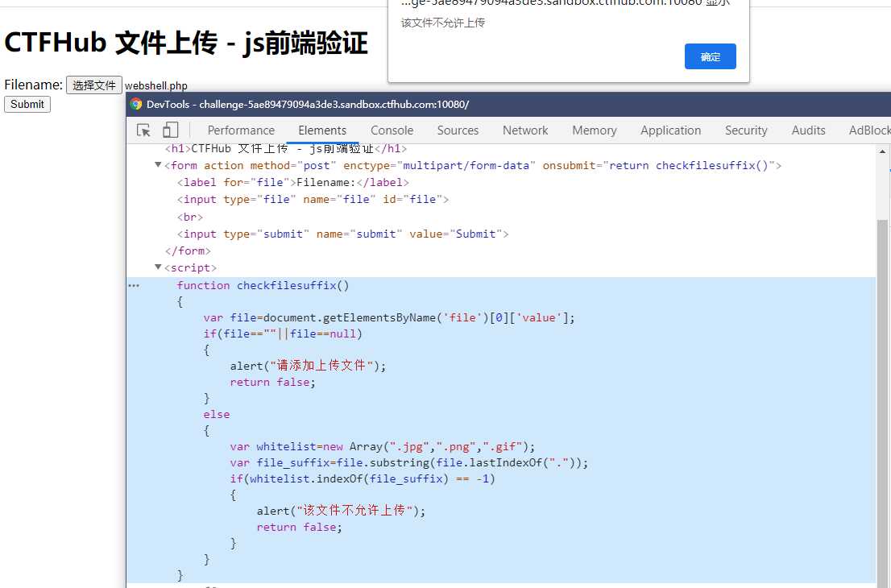Collapse the script element node

(158, 267)
